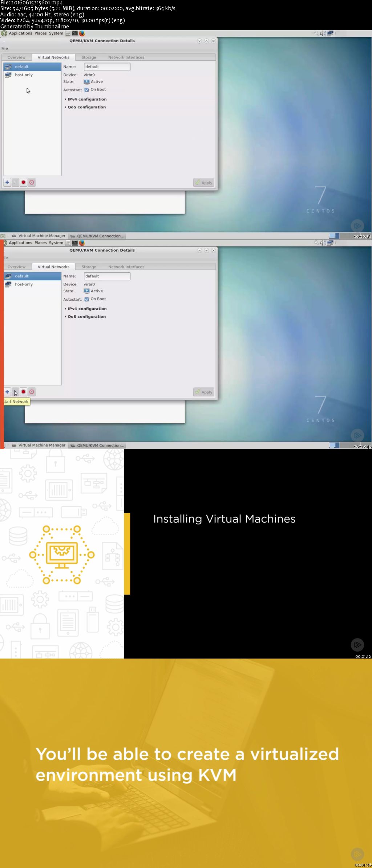The image size is (372, 868).
Task: Open Network Interfaces tab in the 00:00:48 frame
Action: coord(126,267)
